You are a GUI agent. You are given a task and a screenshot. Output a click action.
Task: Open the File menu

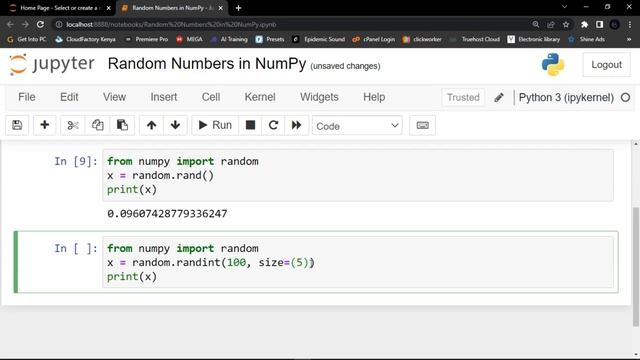pyautogui.click(x=27, y=97)
